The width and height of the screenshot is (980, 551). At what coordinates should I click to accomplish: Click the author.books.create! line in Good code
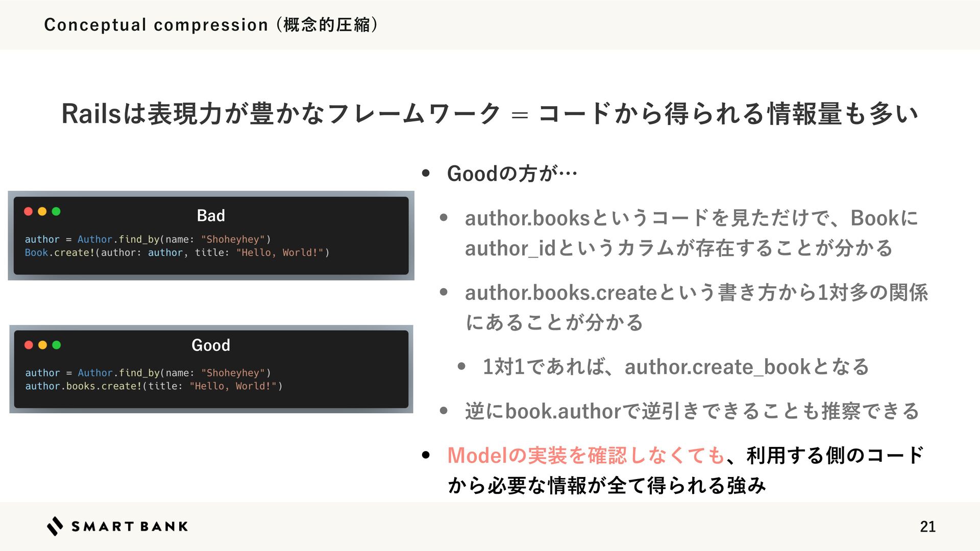[x=154, y=386]
